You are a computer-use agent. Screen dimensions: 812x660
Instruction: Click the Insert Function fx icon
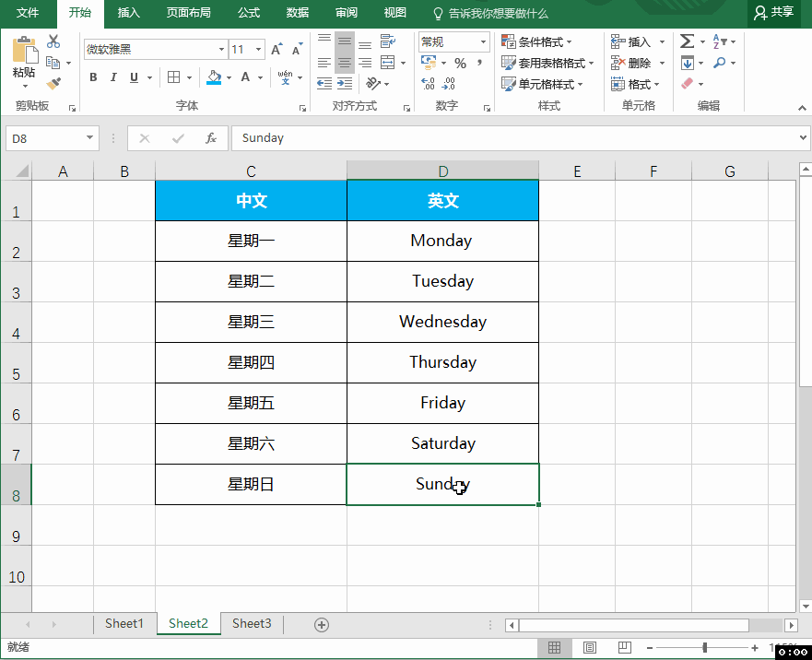pyautogui.click(x=211, y=138)
